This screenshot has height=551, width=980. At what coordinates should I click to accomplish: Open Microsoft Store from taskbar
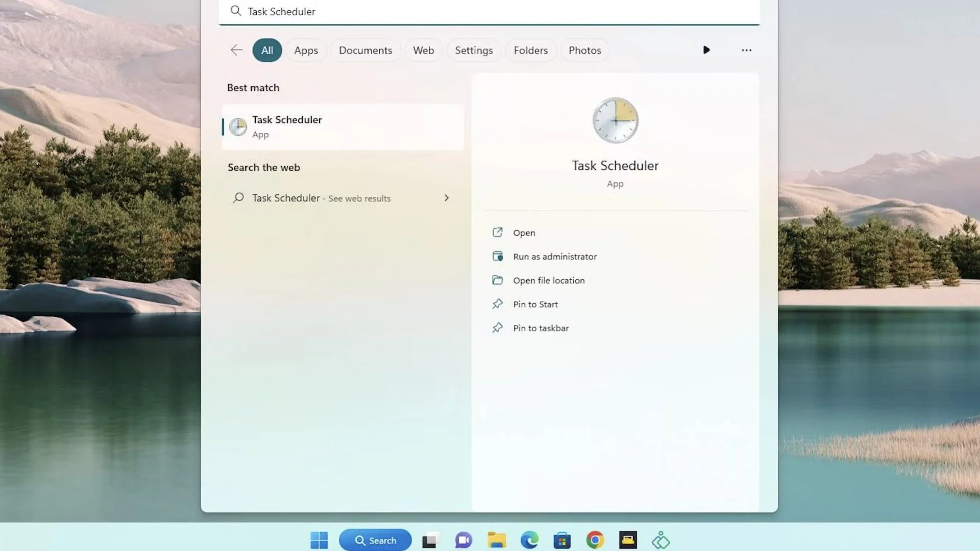(562, 540)
